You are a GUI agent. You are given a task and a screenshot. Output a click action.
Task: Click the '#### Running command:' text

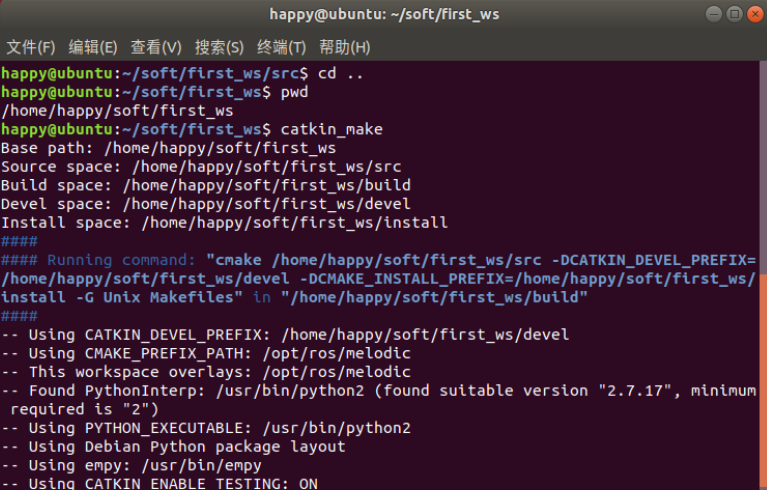click(x=98, y=260)
